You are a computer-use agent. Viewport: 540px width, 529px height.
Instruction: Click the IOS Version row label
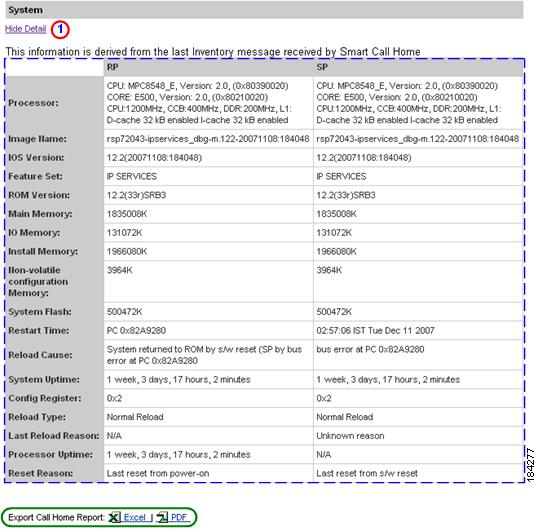[36, 158]
